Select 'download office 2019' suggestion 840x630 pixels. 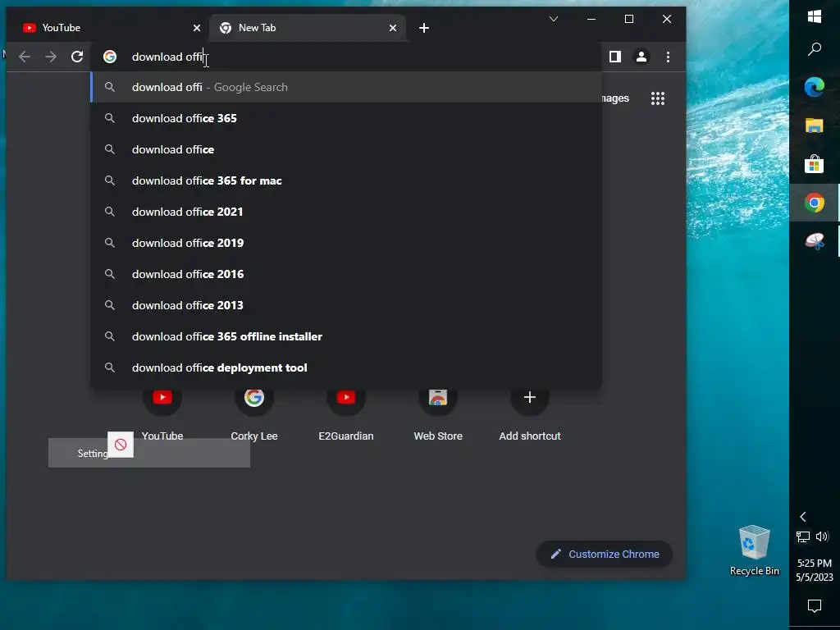[346, 243]
